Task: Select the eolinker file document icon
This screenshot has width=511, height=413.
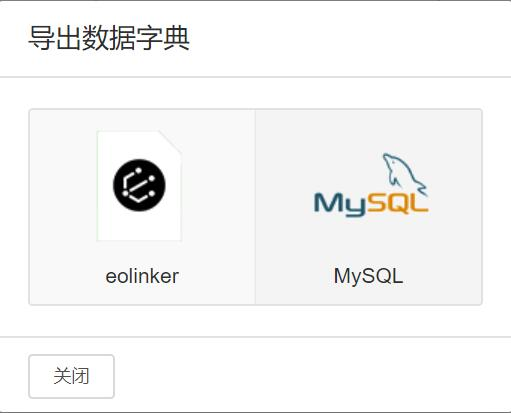Action: tap(139, 186)
